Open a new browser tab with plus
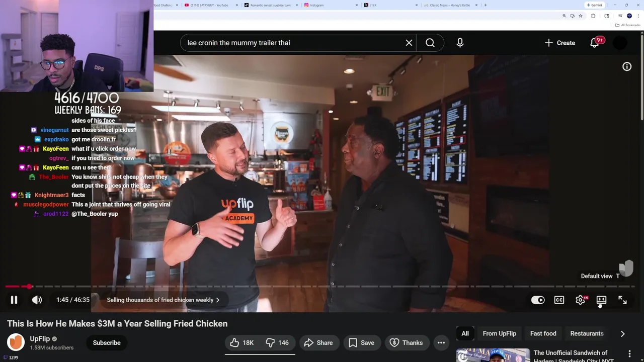 [x=485, y=5]
